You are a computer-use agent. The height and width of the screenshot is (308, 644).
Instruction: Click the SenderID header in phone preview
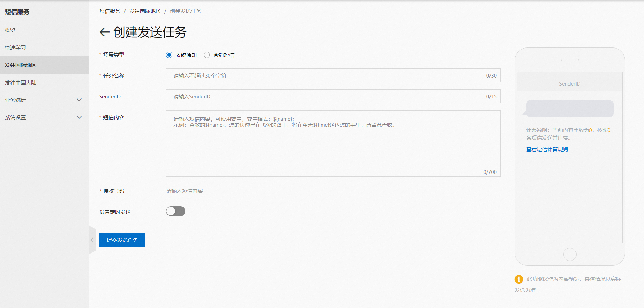570,84
